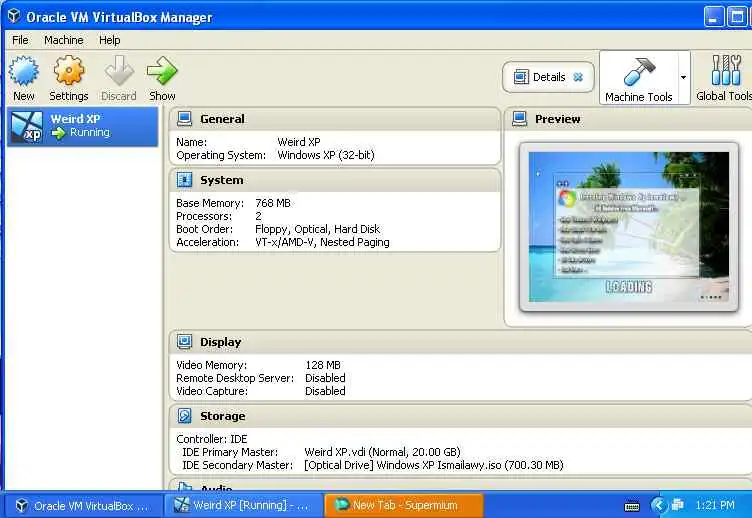
Task: Click the Storage section disk icon
Action: tap(184, 415)
